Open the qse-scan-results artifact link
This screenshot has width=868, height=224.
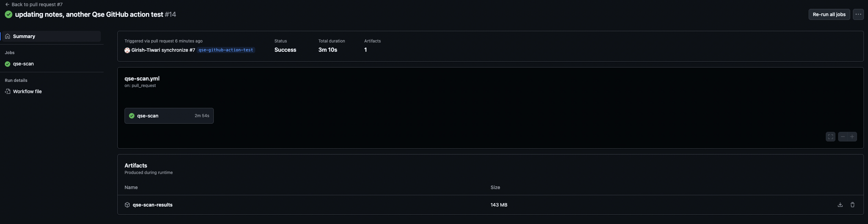coord(152,205)
